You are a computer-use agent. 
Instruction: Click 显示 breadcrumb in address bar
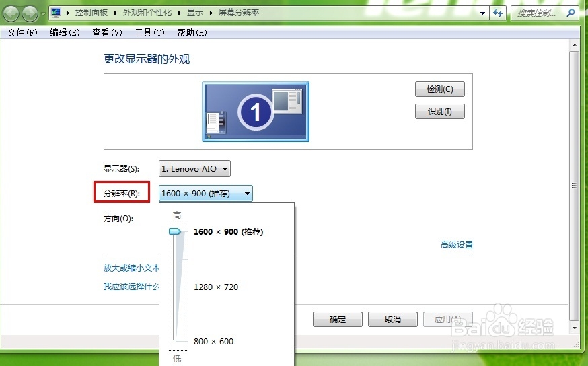(x=195, y=13)
